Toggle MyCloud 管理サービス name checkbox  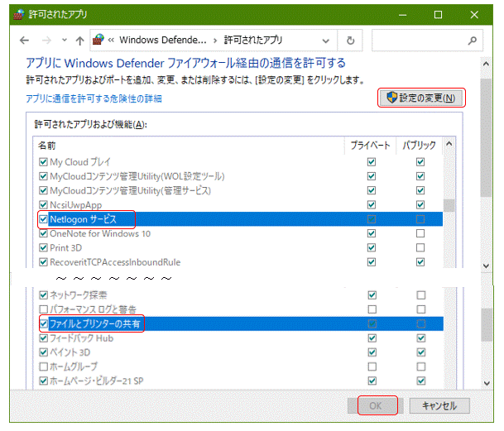[43, 190]
